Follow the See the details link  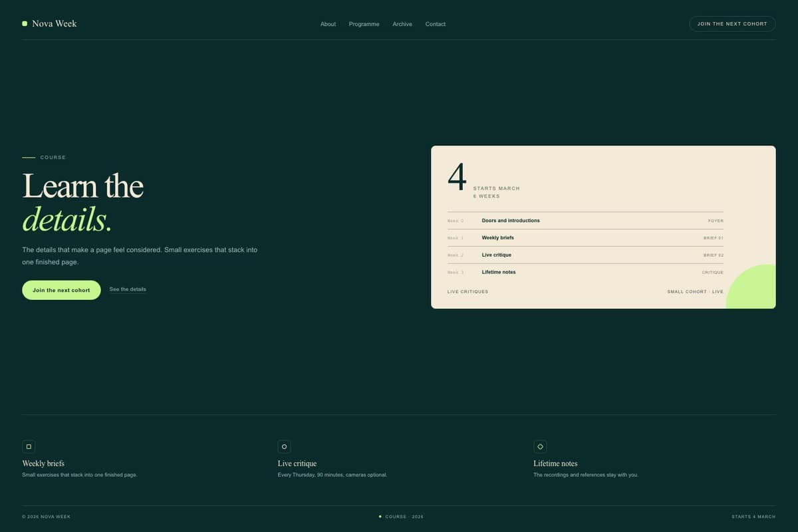click(128, 289)
